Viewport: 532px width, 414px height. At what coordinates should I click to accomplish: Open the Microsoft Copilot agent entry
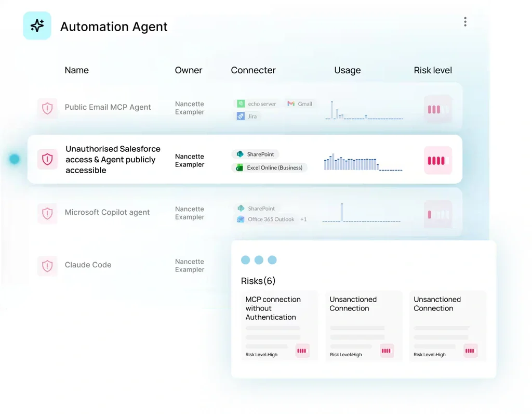[x=107, y=212]
